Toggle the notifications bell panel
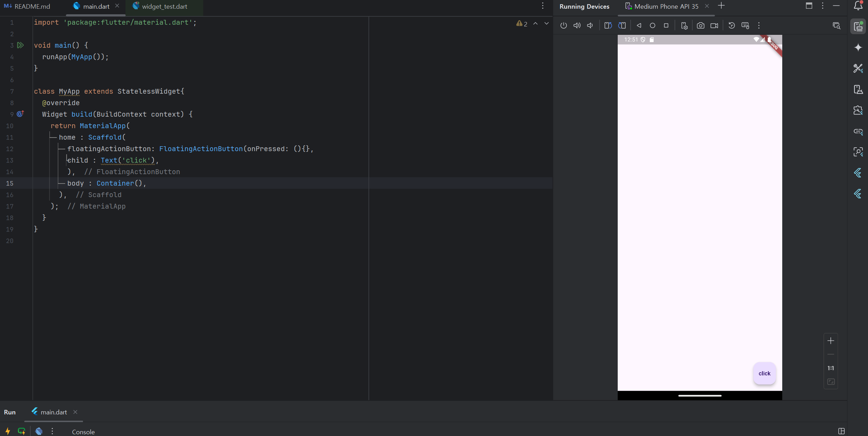 pos(858,6)
